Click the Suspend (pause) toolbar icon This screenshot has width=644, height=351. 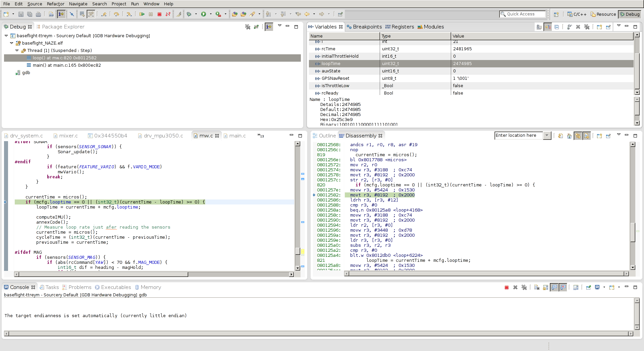pyautogui.click(x=151, y=14)
